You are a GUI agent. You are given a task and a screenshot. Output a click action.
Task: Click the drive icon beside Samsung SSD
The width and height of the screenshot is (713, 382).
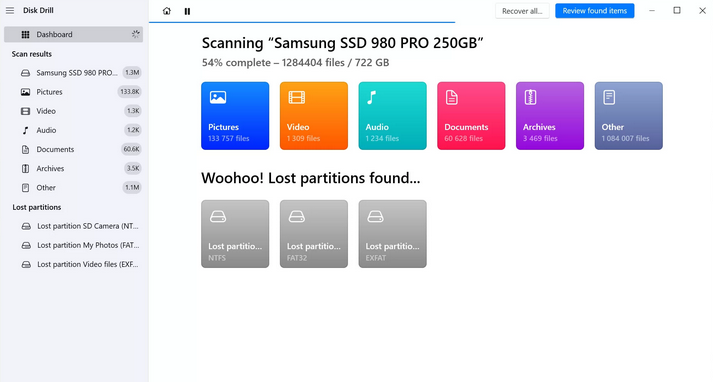tap(25, 73)
